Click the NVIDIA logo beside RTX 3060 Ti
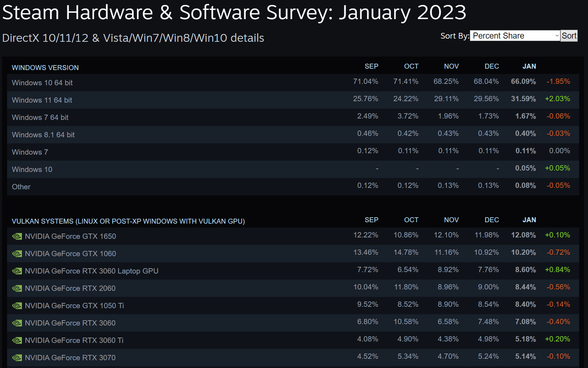Screen dimensions: 588x368 [17, 340]
